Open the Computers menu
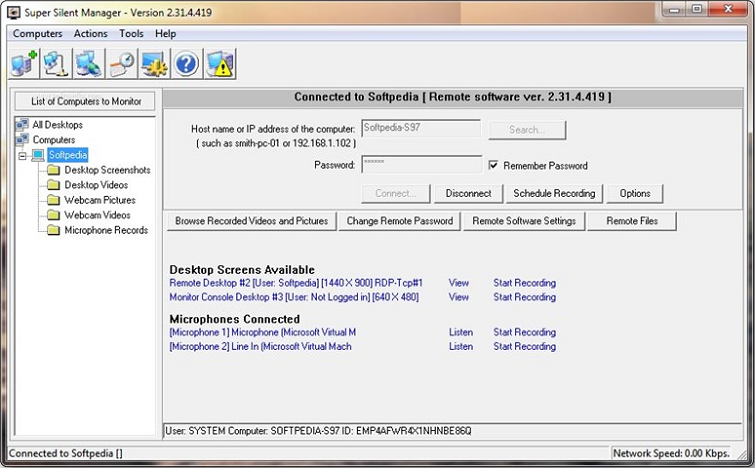This screenshot has height=468, width=755. 37,33
